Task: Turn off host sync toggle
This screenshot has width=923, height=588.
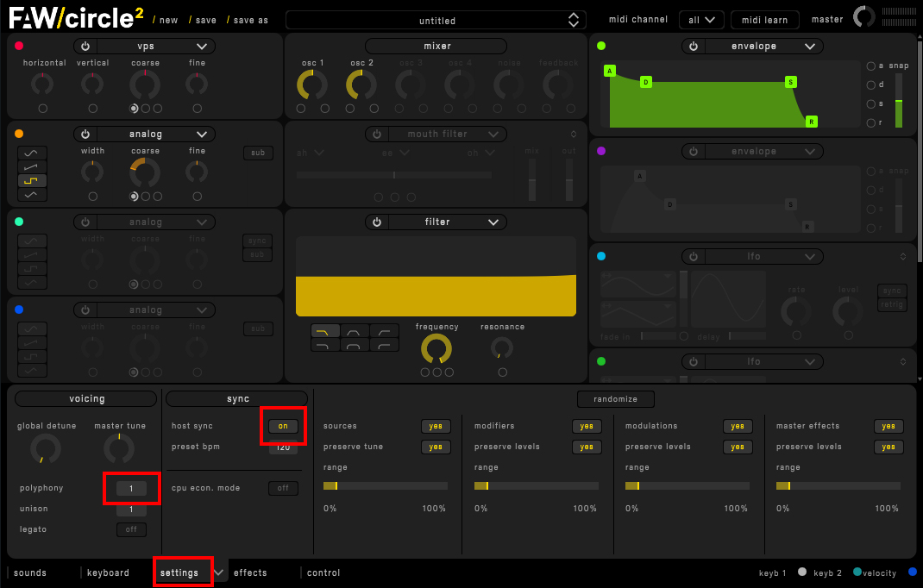Action: pyautogui.click(x=283, y=426)
